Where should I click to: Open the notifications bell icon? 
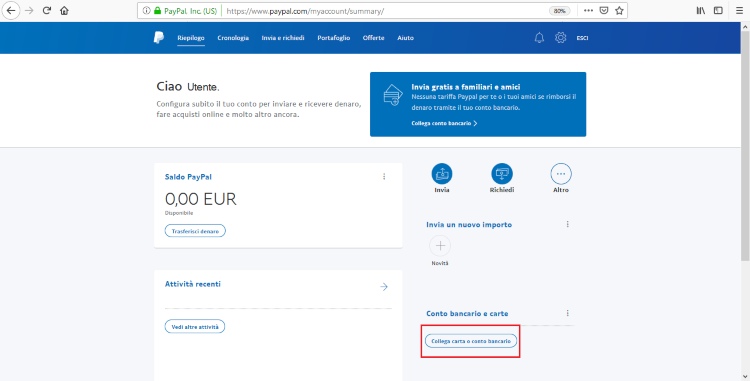pos(539,38)
